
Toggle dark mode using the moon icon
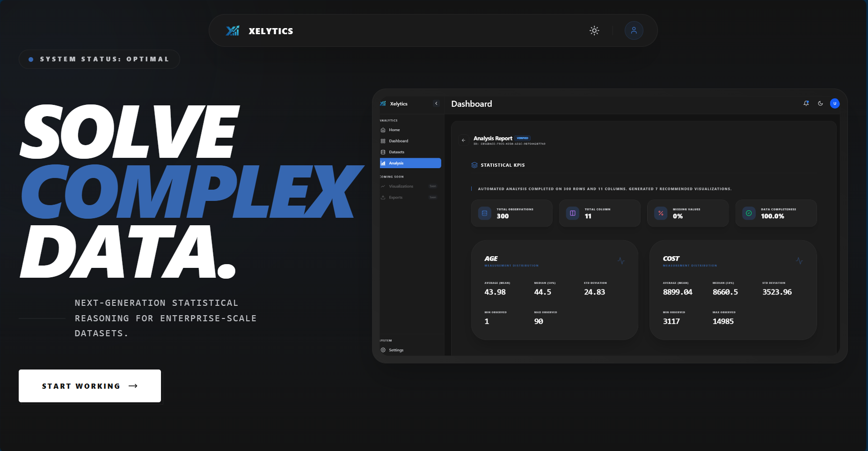[820, 104]
